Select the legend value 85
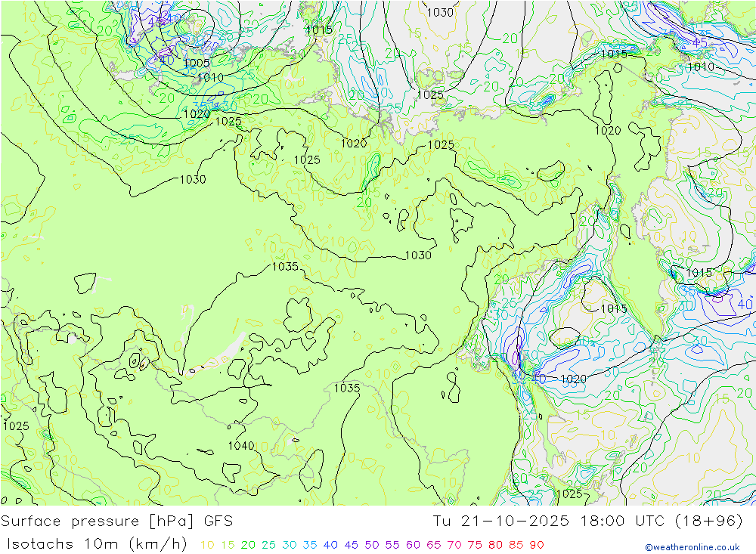 click(516, 546)
